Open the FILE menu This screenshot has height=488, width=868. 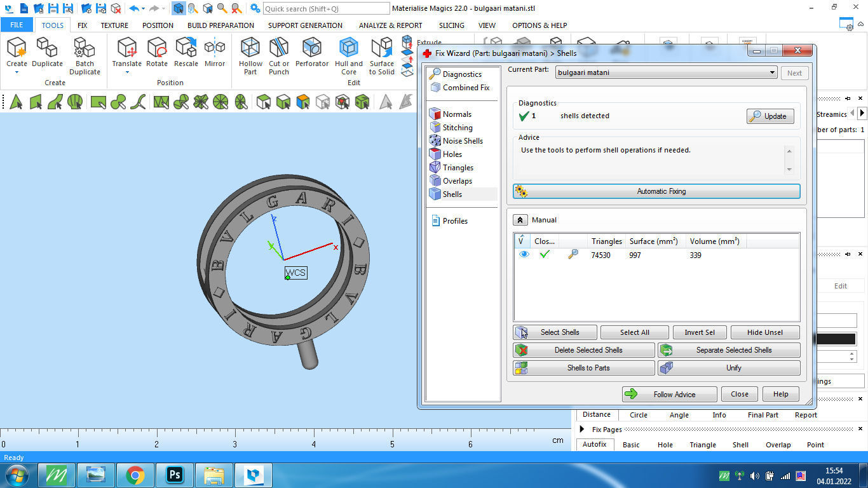tap(17, 25)
